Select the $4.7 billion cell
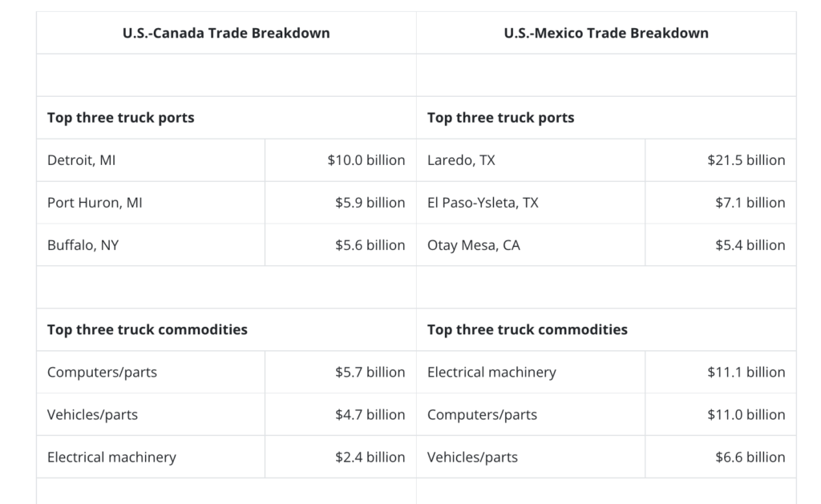This screenshot has height=504, width=821. pos(370,414)
